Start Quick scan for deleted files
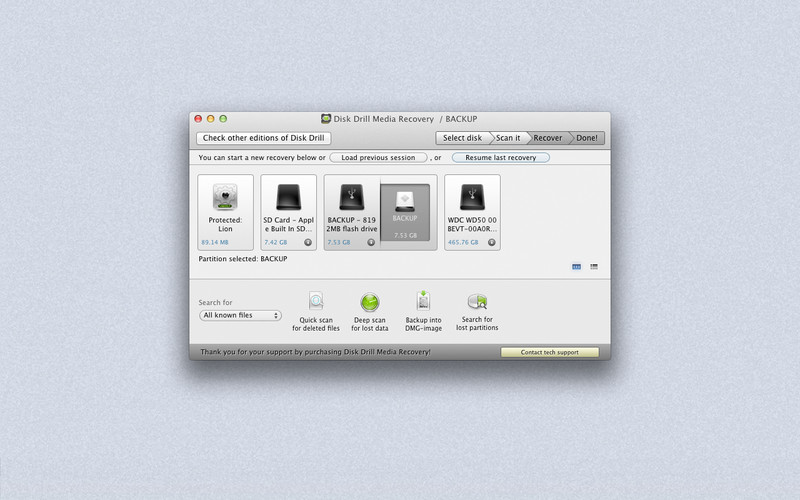 click(316, 301)
